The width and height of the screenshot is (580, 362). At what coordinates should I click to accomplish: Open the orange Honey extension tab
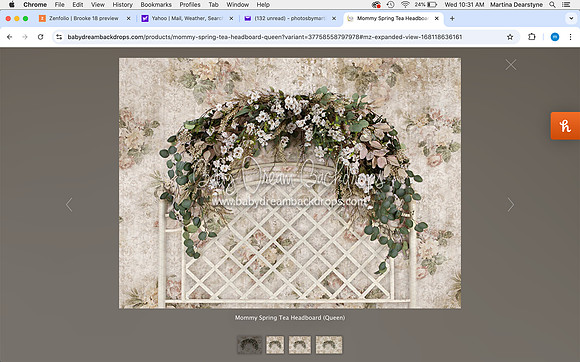pos(565,126)
